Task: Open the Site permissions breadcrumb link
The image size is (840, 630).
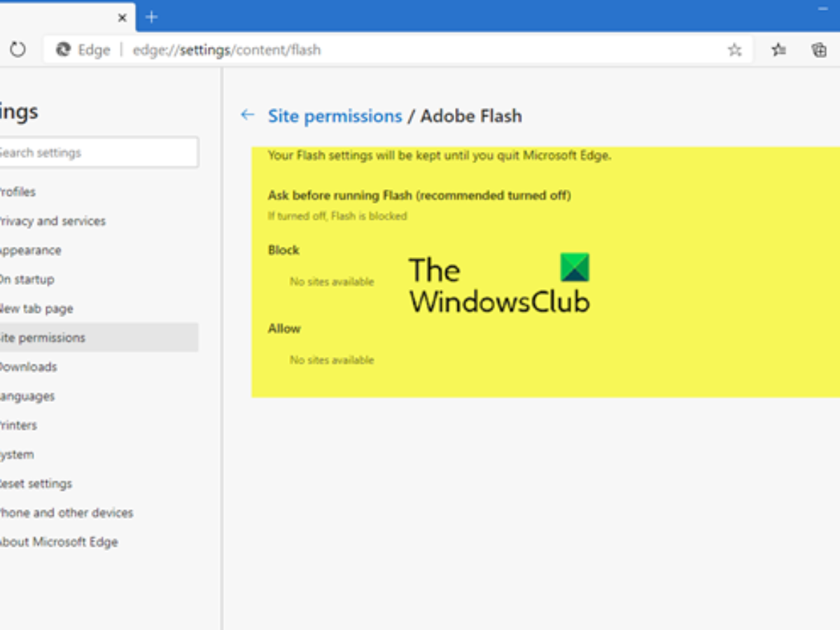Action: 335,116
